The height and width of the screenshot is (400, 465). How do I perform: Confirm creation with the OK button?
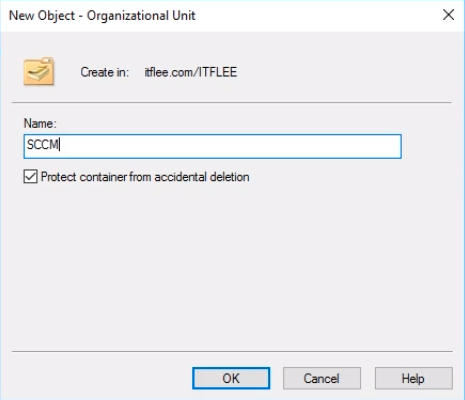click(x=231, y=378)
